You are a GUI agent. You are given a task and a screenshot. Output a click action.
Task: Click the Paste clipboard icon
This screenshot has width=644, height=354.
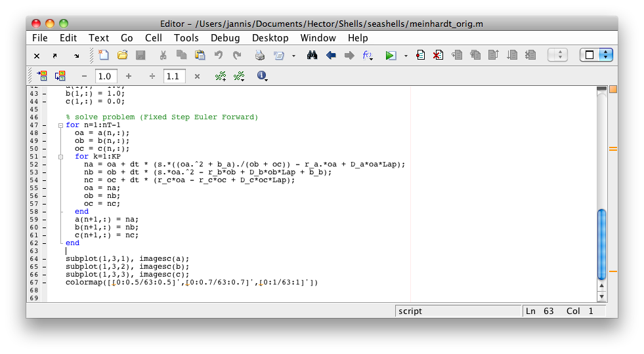click(200, 56)
